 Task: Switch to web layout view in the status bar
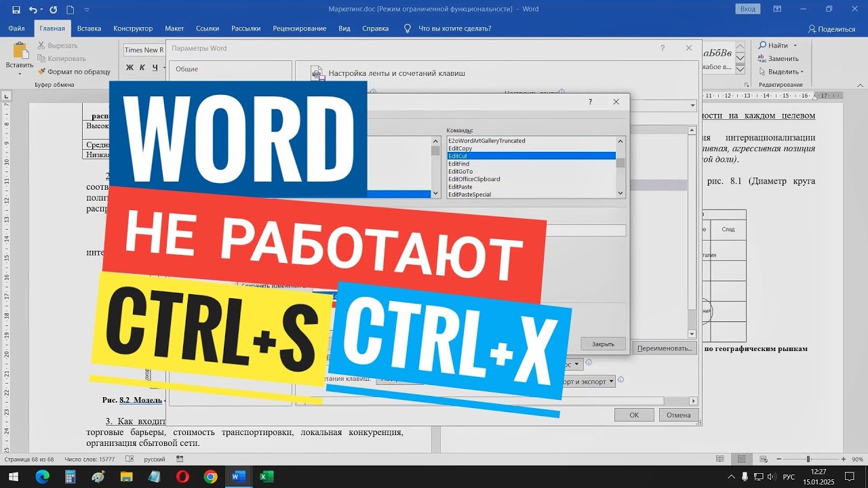[x=762, y=459]
